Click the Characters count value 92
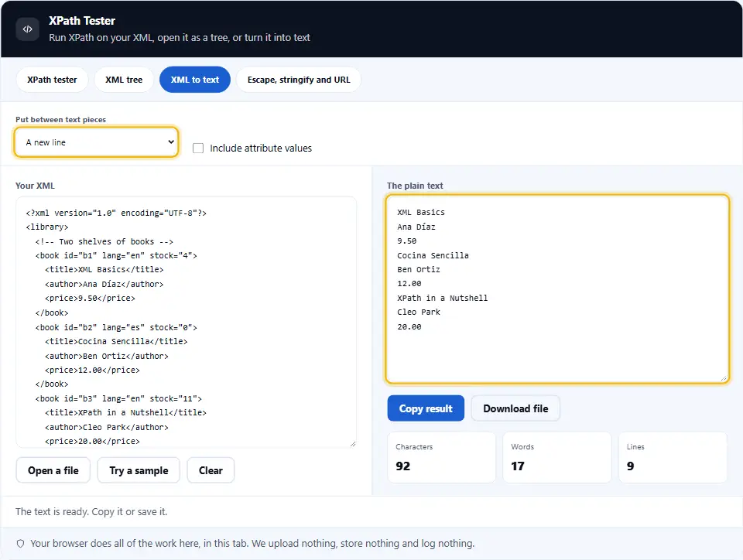 (403, 466)
